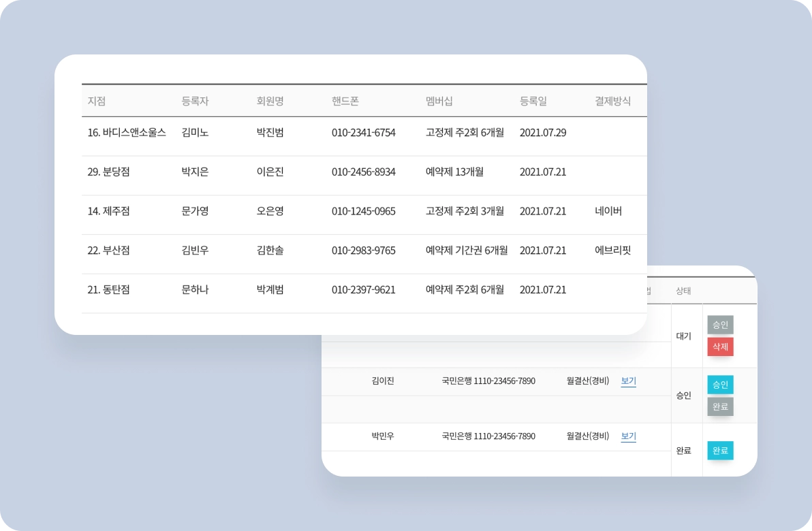Click the red 삭제 button
Image resolution: width=812 pixels, height=531 pixels.
pos(720,347)
